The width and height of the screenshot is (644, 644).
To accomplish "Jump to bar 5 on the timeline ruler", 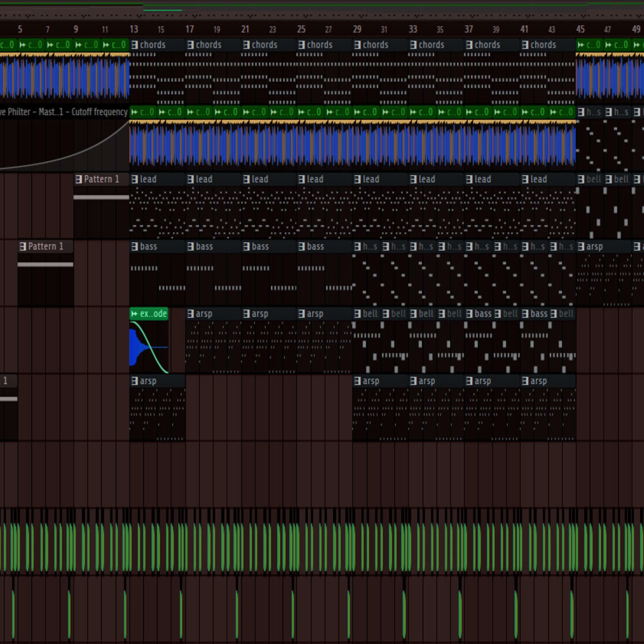I will coord(20,29).
